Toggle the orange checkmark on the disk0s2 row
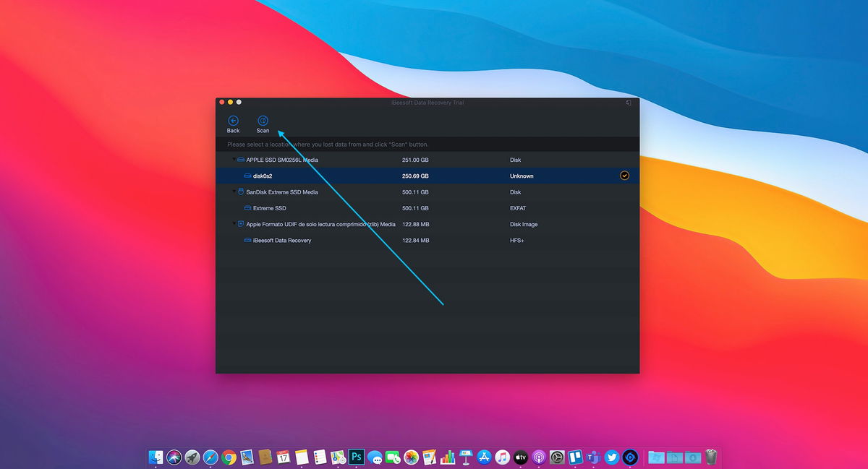Viewport: 868px width, 469px height. (624, 176)
